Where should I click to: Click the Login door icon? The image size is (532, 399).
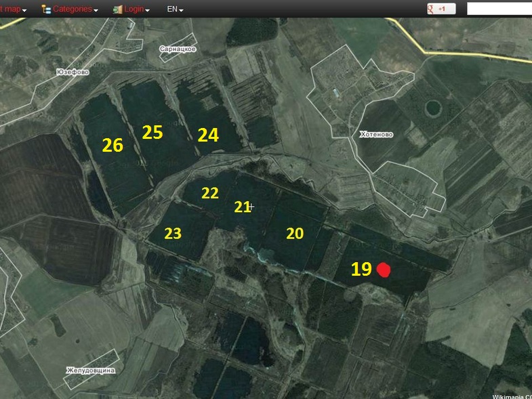pos(117,9)
